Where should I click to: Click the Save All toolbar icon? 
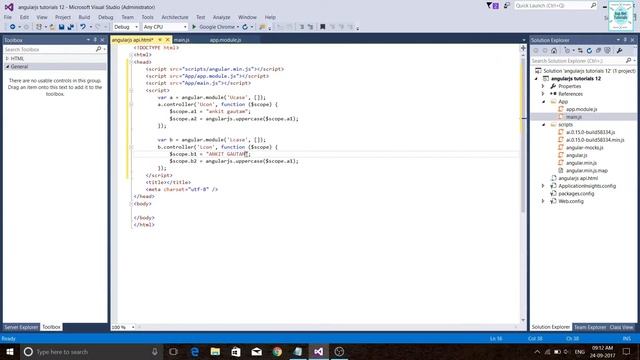(70, 27)
